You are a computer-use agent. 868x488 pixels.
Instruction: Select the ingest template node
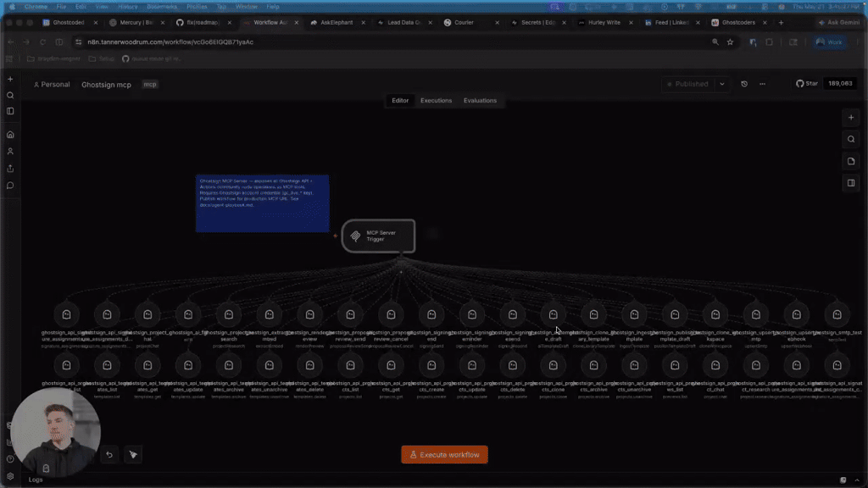(x=634, y=314)
